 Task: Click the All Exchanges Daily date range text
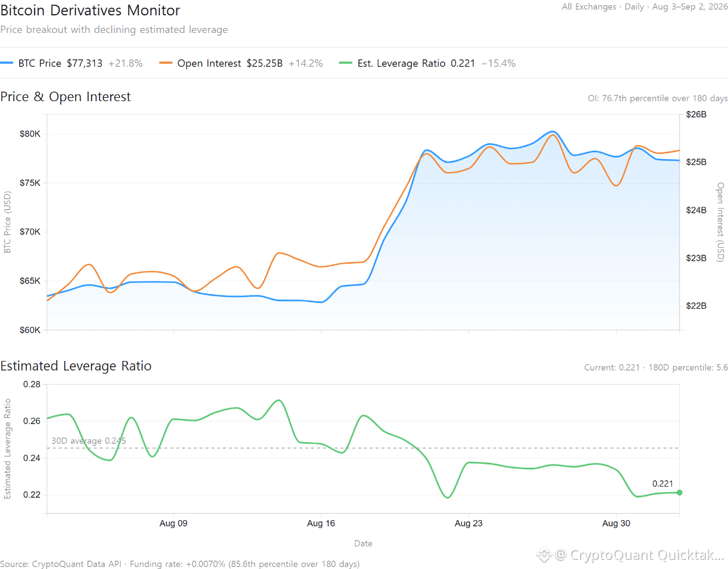click(x=645, y=7)
